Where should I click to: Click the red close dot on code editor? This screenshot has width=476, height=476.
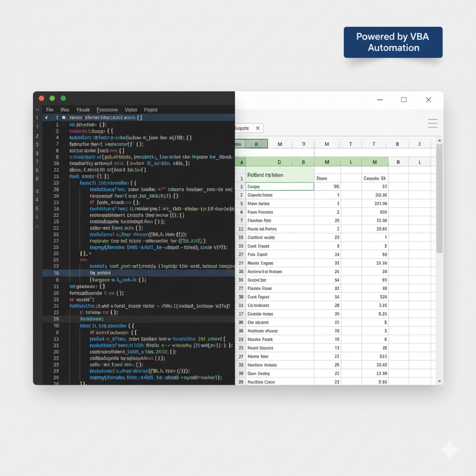(41, 98)
